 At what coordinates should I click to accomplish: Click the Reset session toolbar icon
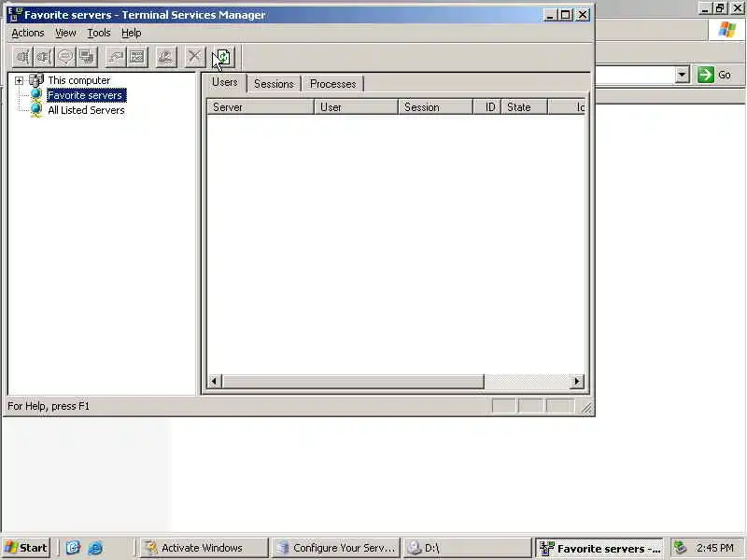(115, 58)
